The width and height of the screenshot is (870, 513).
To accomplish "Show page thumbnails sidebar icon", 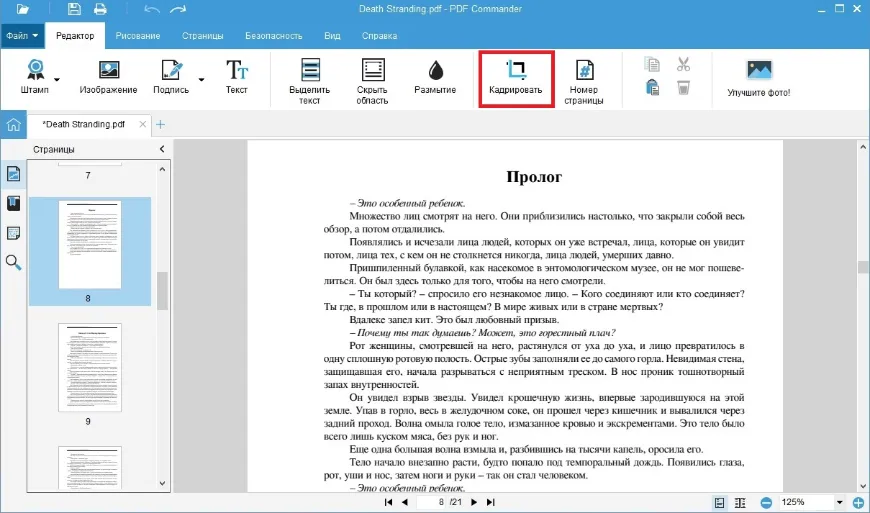I will click(13, 174).
